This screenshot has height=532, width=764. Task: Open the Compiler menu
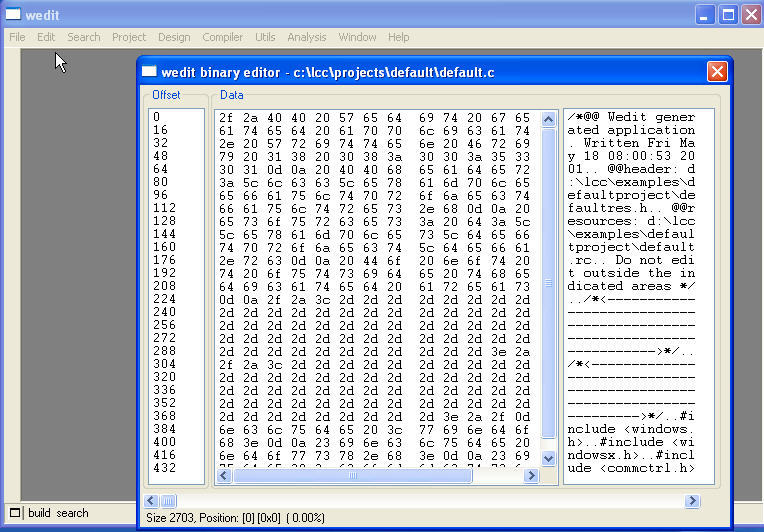point(223,37)
